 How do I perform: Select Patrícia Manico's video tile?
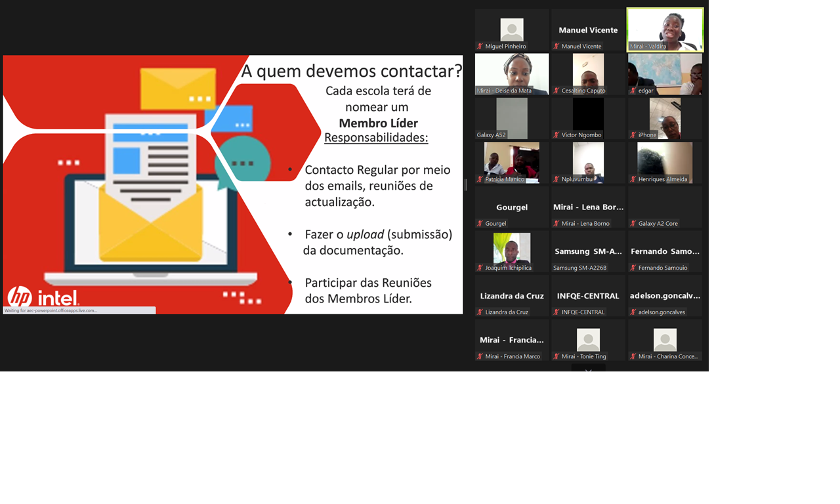click(x=512, y=161)
